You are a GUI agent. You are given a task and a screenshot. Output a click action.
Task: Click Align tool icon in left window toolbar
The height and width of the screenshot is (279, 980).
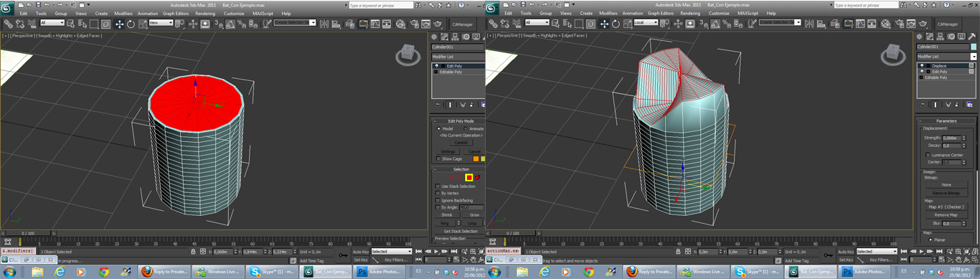pos(336,24)
